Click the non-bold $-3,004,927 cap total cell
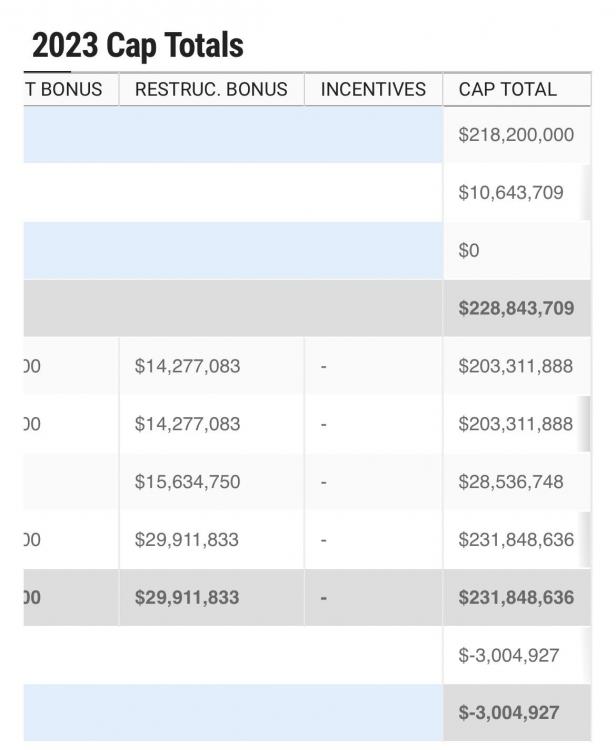Image resolution: width=616 pixels, height=750 pixels. [x=508, y=655]
